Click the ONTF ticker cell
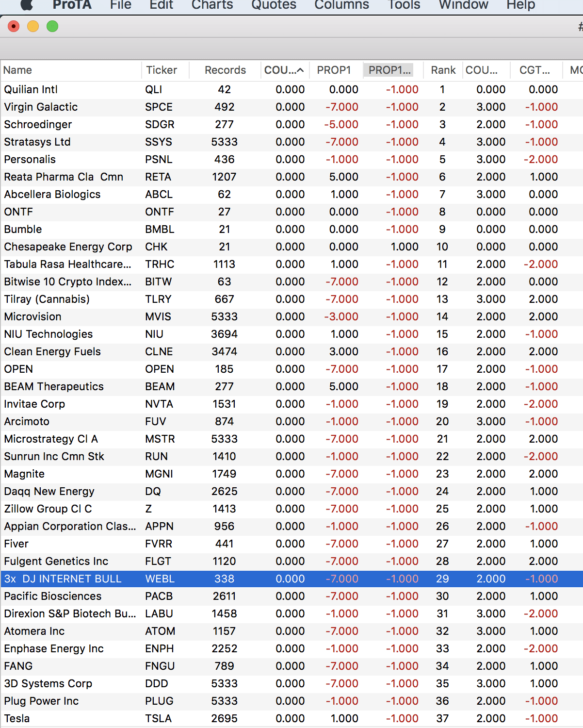The width and height of the screenshot is (583, 728). click(x=159, y=212)
